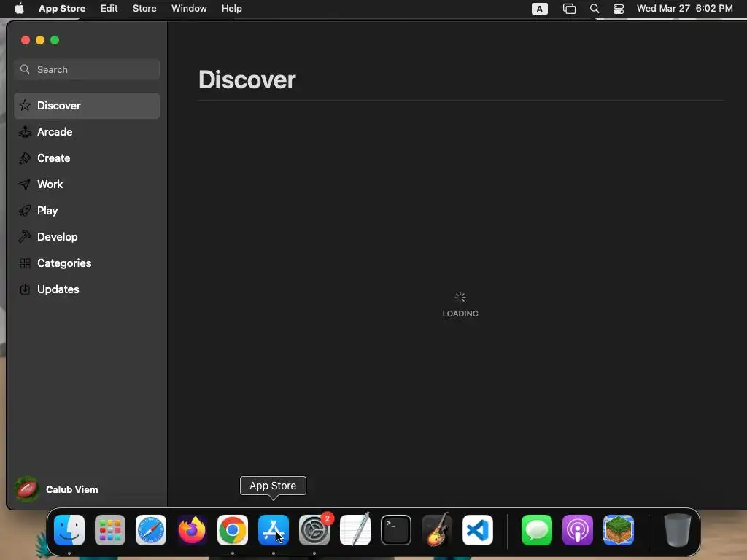
Task: Show the Updates label in the sidebar
Action: pos(58,289)
